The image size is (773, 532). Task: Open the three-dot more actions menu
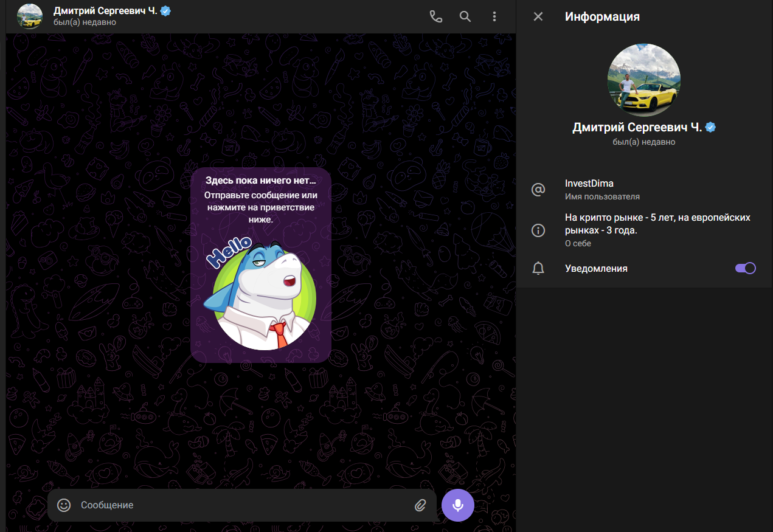click(x=494, y=16)
